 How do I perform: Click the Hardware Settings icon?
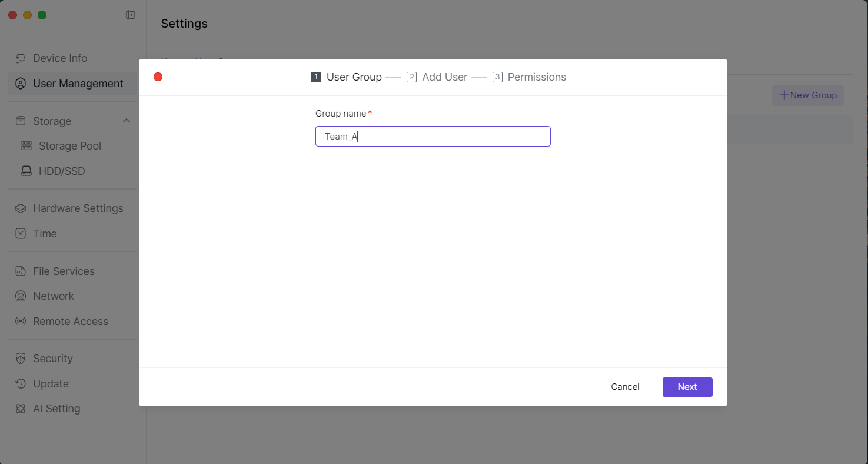(x=21, y=208)
